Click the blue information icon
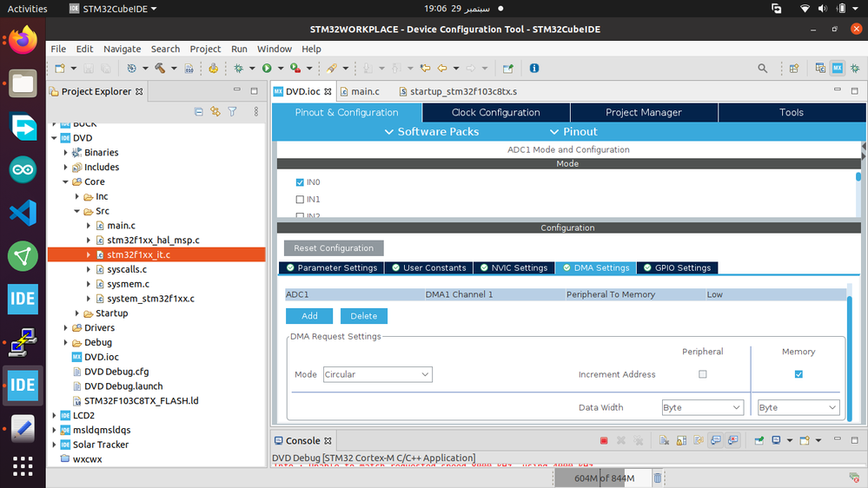Viewport: 868px width, 488px height. click(x=534, y=68)
